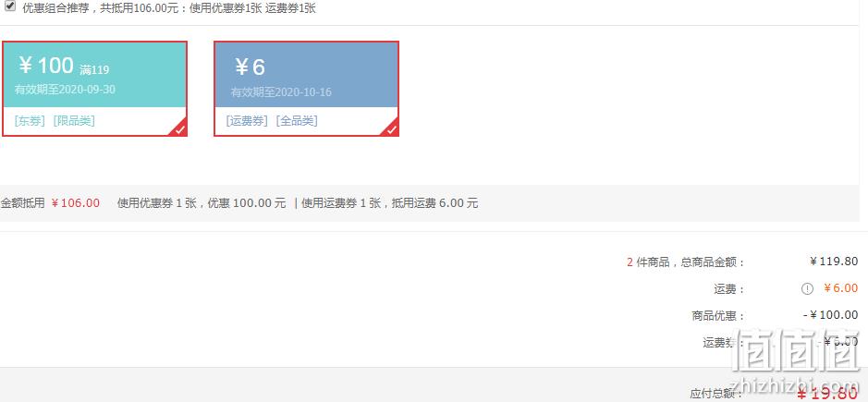Click the 有效期至2020-09-30 expiry text

click(x=65, y=89)
